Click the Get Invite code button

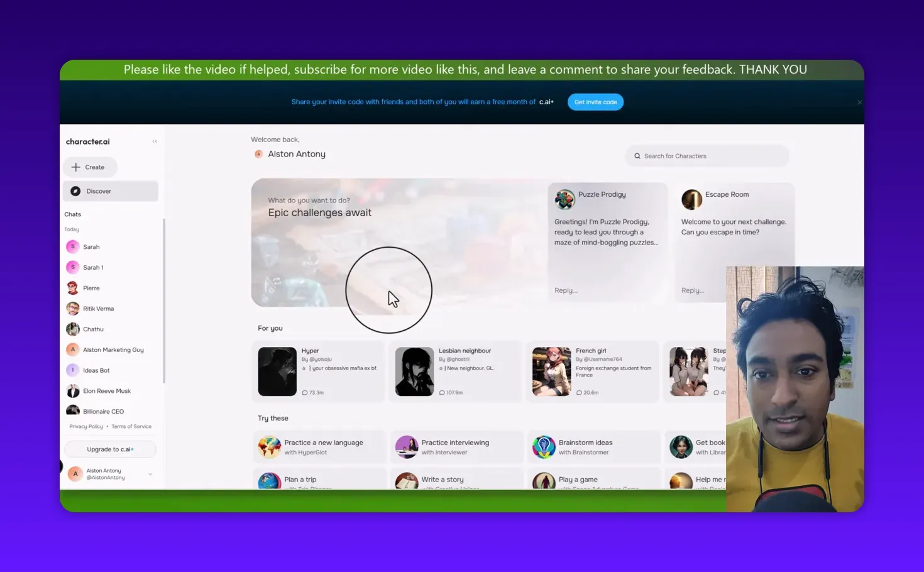[x=595, y=101]
